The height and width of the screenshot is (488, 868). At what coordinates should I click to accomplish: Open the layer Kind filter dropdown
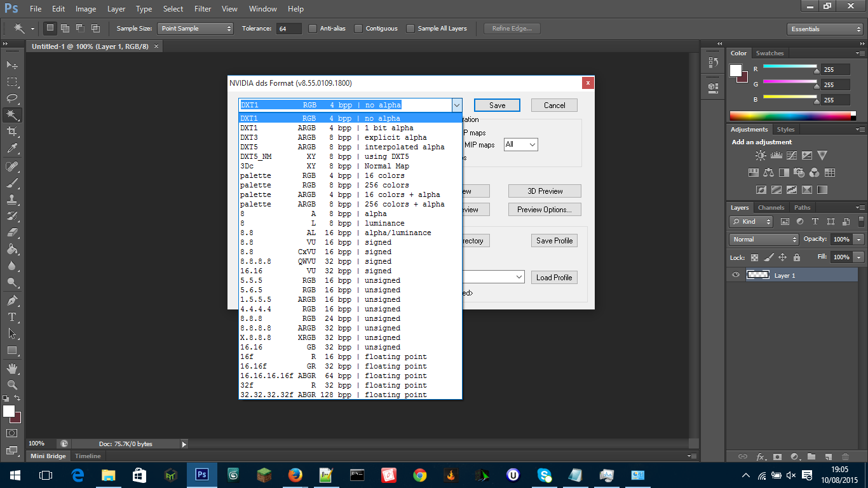tap(751, 222)
